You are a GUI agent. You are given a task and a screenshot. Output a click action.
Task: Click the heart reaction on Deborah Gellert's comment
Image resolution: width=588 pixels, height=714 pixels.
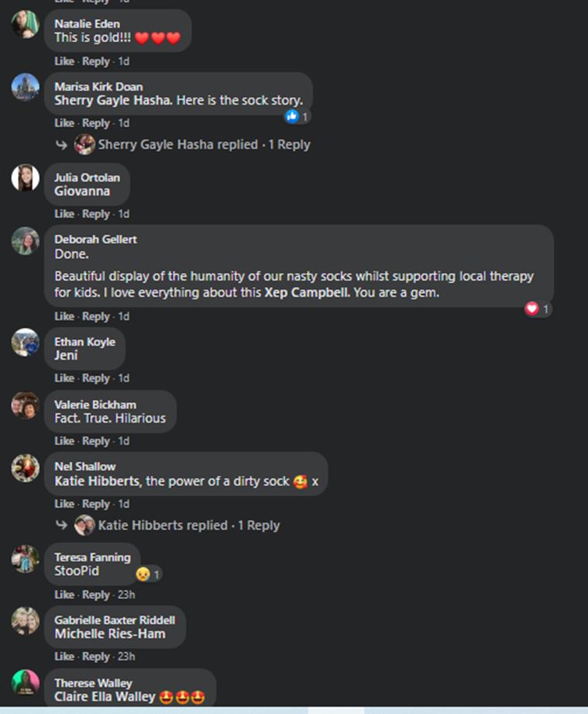click(531, 309)
